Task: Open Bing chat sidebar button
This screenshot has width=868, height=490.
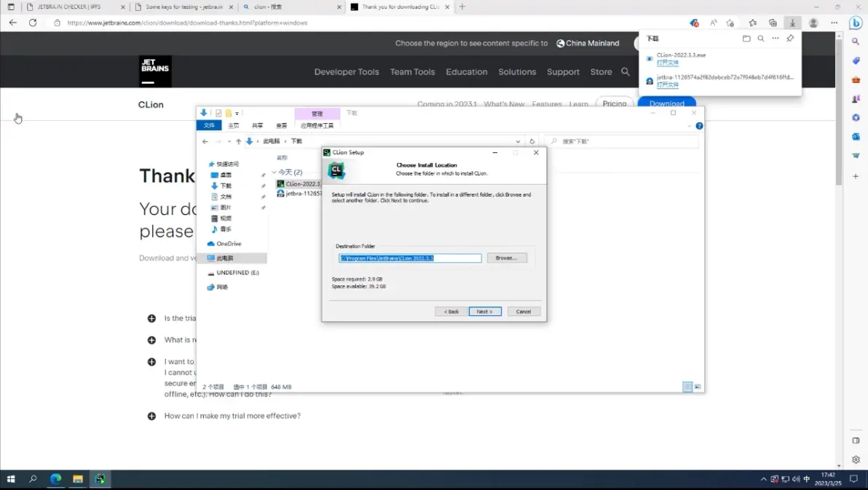Action: pyautogui.click(x=856, y=23)
